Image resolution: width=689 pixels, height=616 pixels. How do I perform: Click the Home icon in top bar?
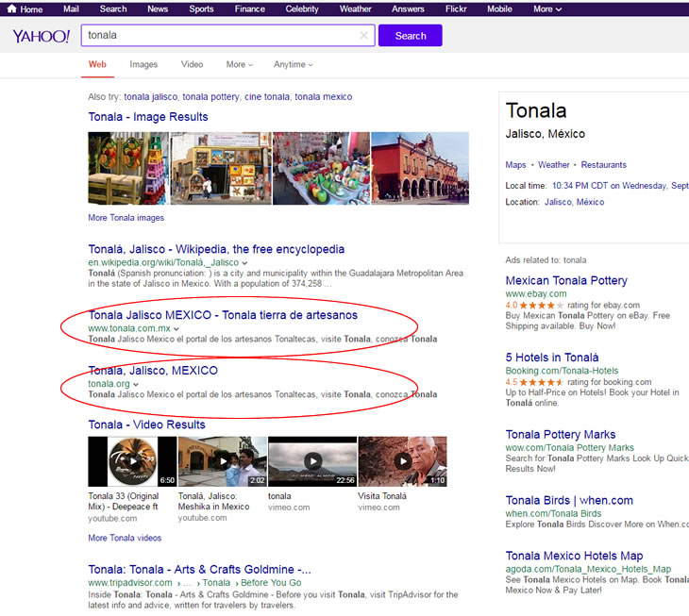[x=11, y=8]
